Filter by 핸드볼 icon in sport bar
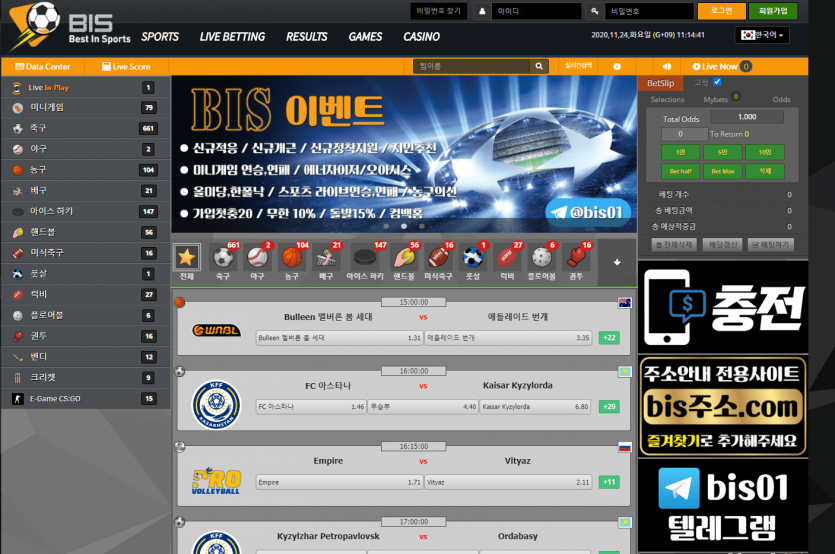The height and width of the screenshot is (554, 835). pyautogui.click(x=404, y=258)
